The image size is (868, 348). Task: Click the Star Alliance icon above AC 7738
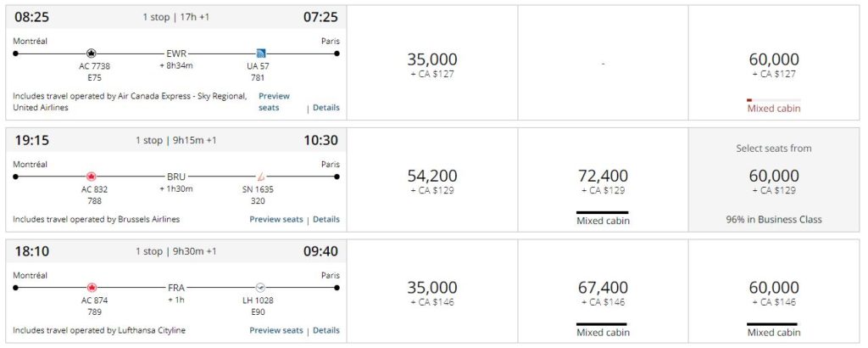click(92, 53)
